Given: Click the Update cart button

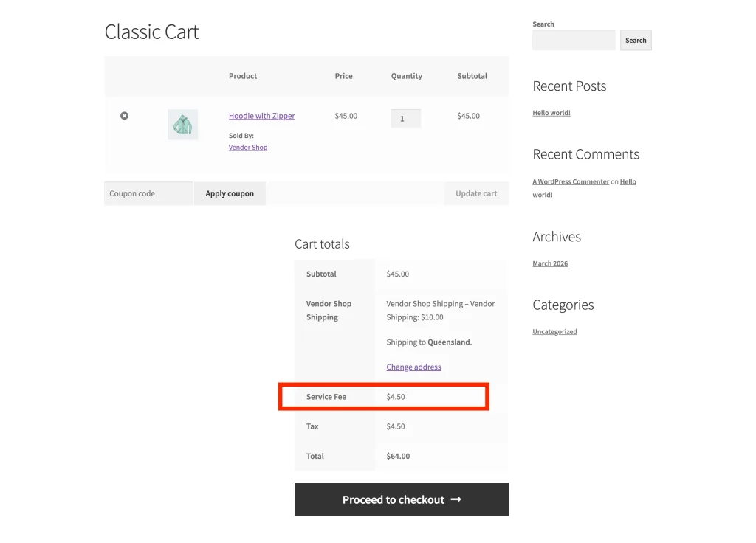Looking at the screenshot, I should click(x=476, y=193).
